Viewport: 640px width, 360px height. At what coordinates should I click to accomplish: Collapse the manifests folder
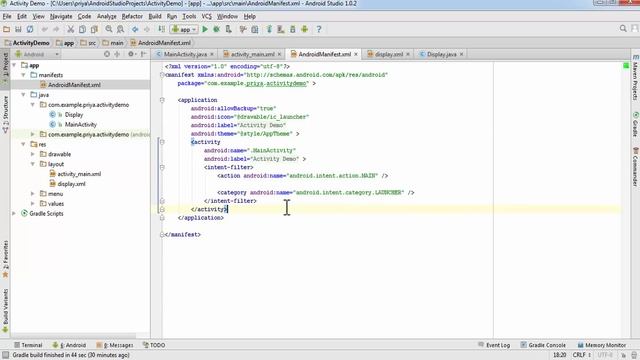pos(23,75)
